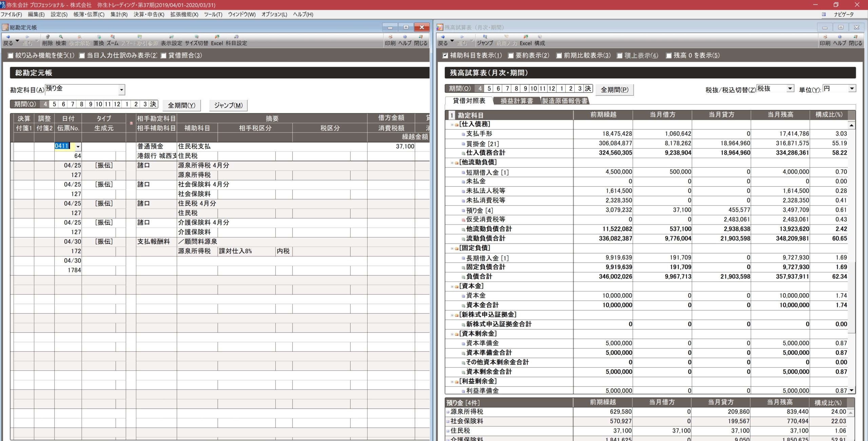The height and width of the screenshot is (441, 868).
Task: Uncheck the 補助科目を表示 checkbox
Action: click(446, 56)
